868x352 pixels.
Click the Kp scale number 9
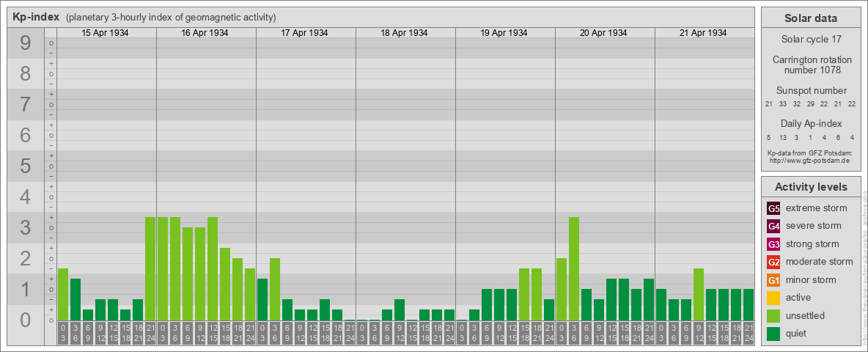pyautogui.click(x=26, y=43)
